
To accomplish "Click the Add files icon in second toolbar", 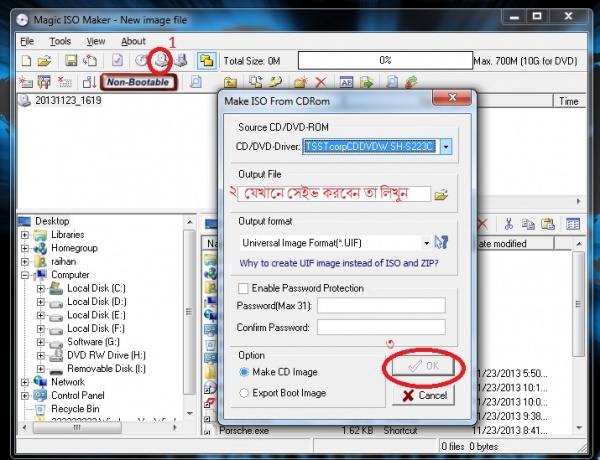I will coord(26,82).
